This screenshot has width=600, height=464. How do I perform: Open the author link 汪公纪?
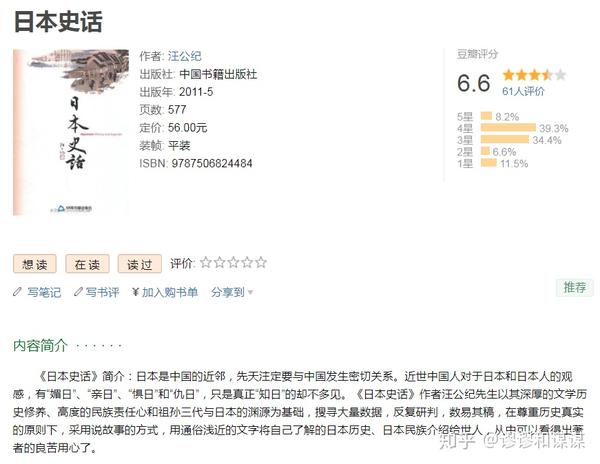(x=183, y=56)
